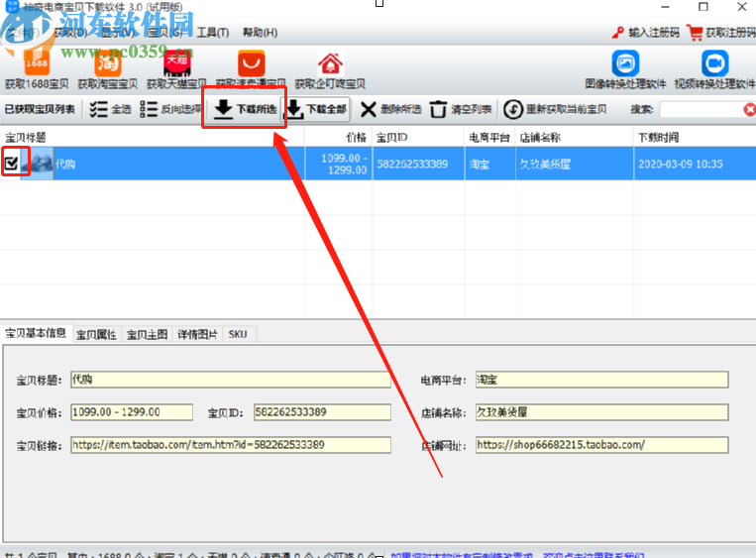756x558 pixels.
Task: Click the 电商平台 field showing 淘宝
Action: point(601,380)
